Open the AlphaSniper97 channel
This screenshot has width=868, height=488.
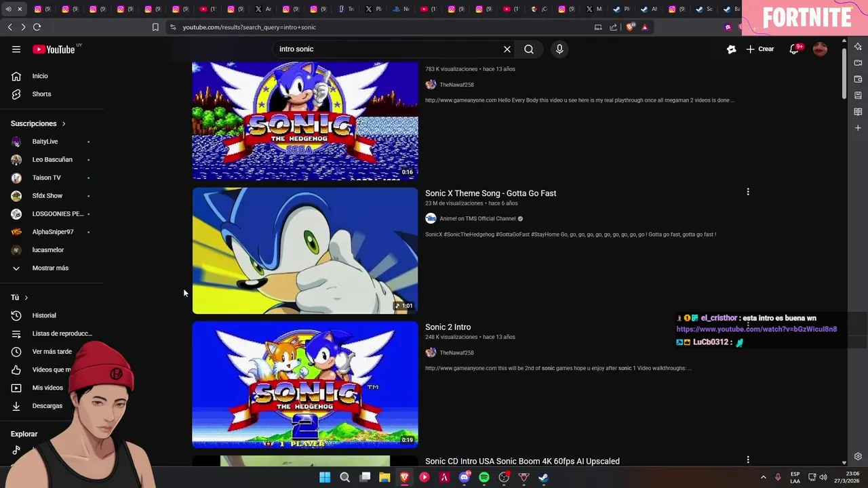point(52,232)
